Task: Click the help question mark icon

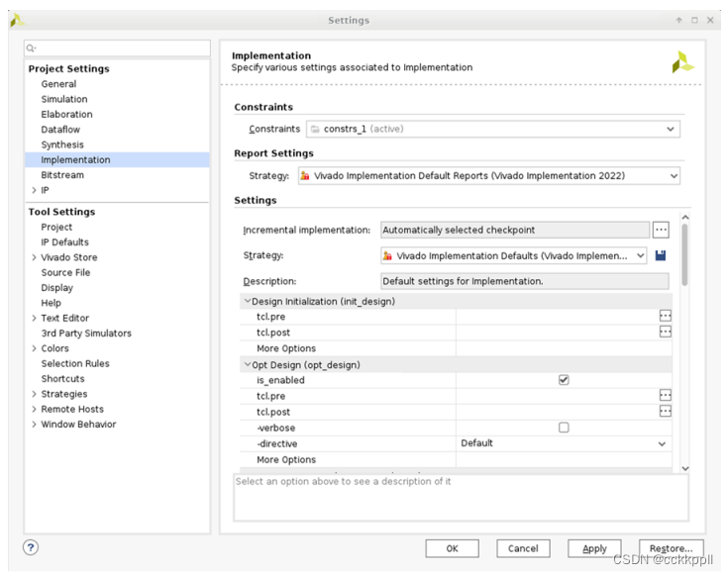Action: click(x=31, y=547)
